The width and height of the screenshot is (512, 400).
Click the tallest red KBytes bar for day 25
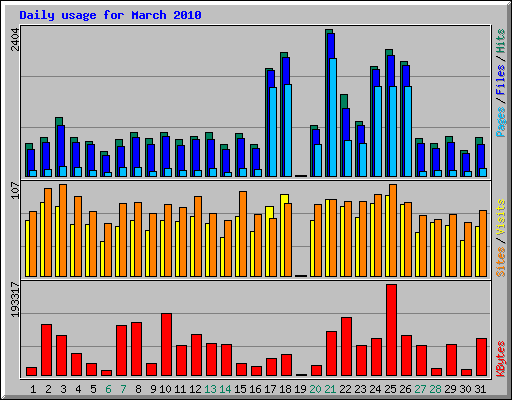pyautogui.click(x=391, y=330)
